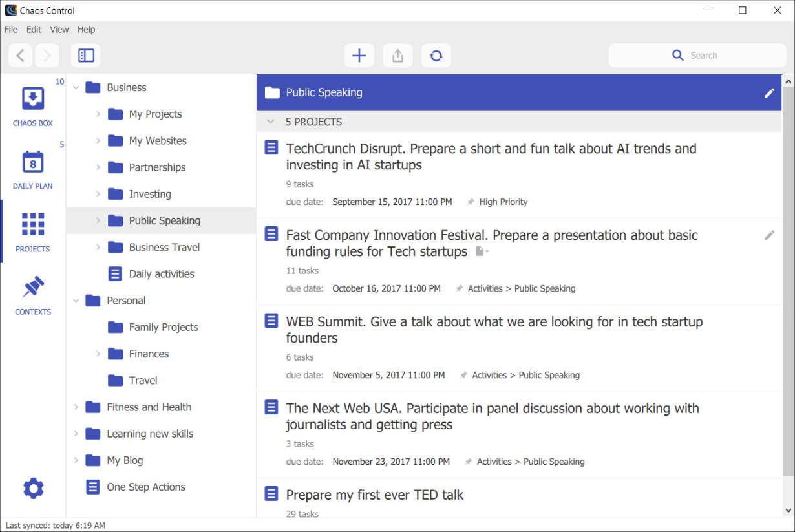
Task: Click note-add icon after Fast Company title
Action: coord(482,251)
